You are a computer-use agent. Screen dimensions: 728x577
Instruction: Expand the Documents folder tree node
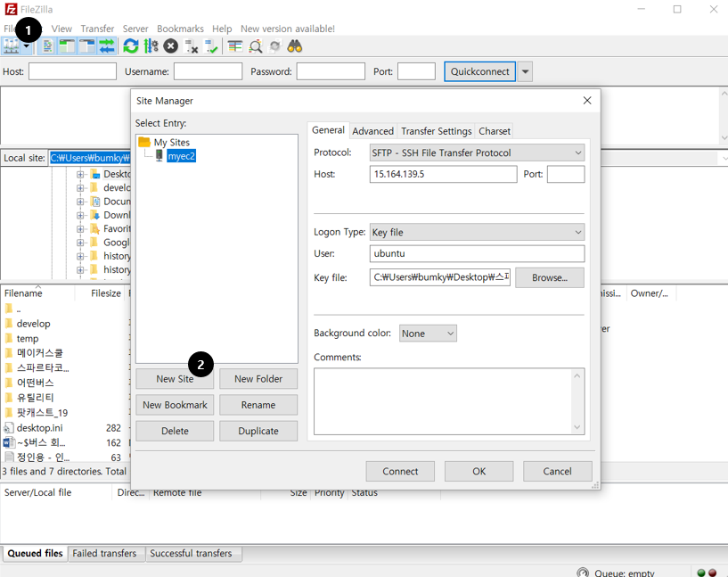point(80,202)
